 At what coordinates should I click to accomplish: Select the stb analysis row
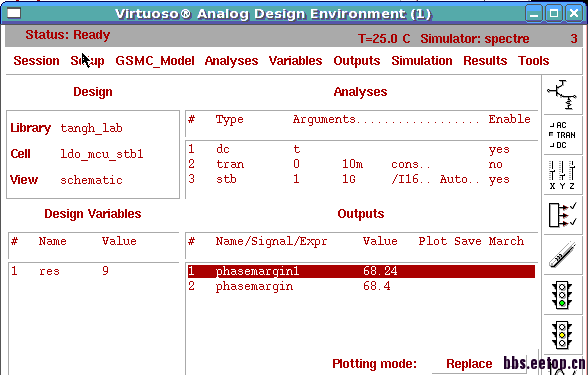tap(362, 179)
